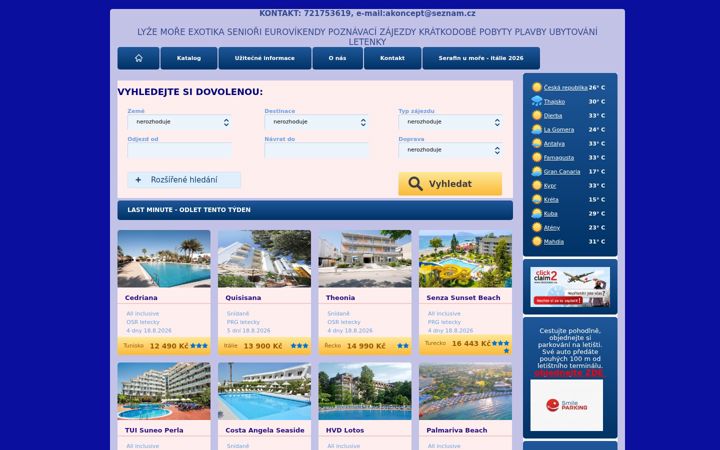Click the magnifier icon on Vyhledat
Viewport: 720px width, 450px height.
tap(415, 184)
